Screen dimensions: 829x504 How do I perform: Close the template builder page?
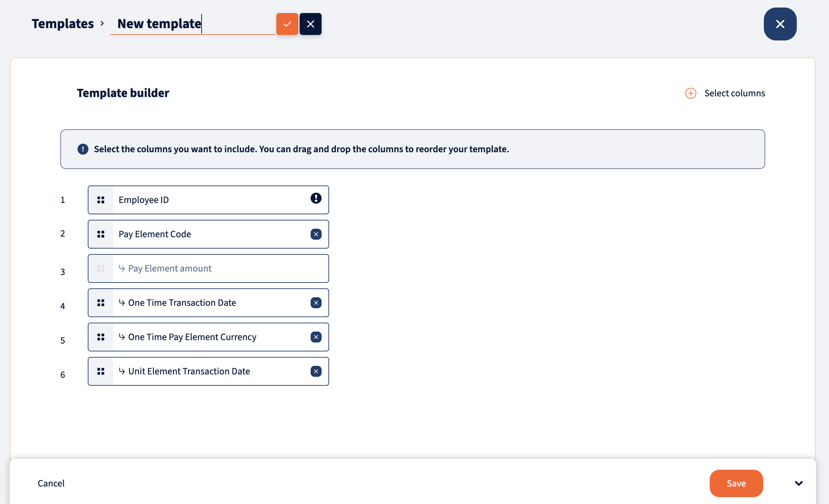click(x=780, y=24)
